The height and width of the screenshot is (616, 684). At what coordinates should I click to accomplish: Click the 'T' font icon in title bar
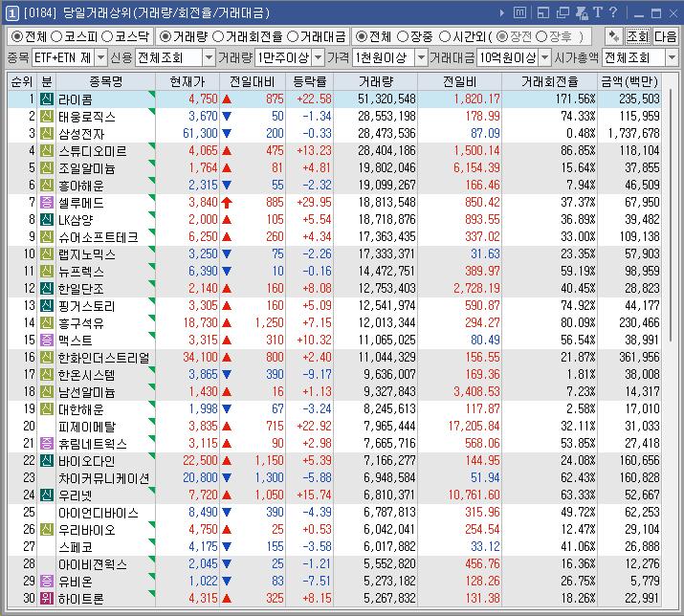click(x=598, y=12)
